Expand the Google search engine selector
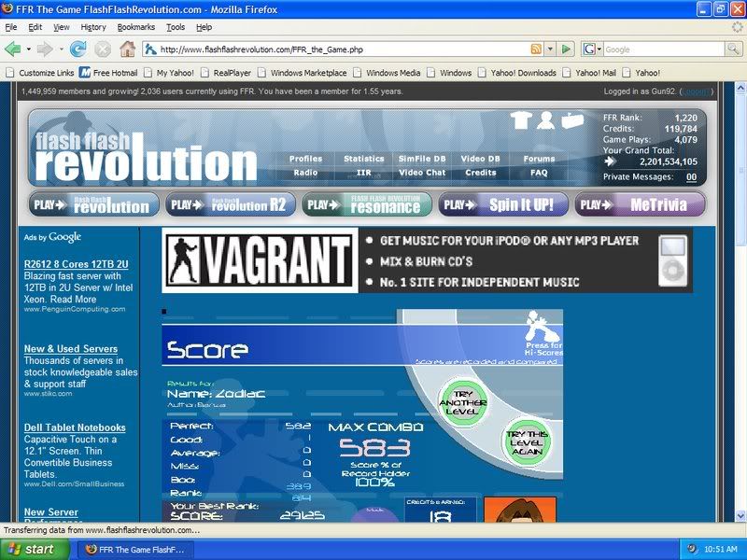This screenshot has width=747, height=560. (x=592, y=49)
